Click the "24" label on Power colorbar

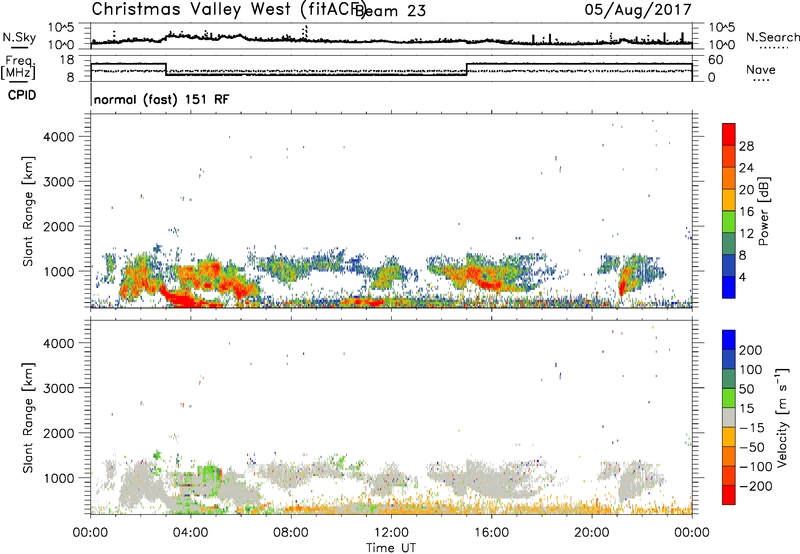click(x=746, y=168)
